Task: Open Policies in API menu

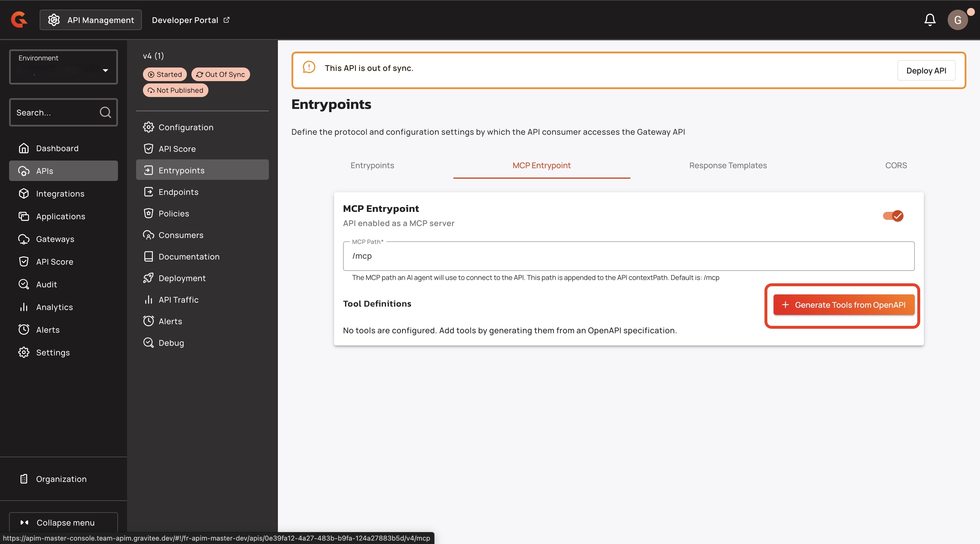Action: [174, 213]
